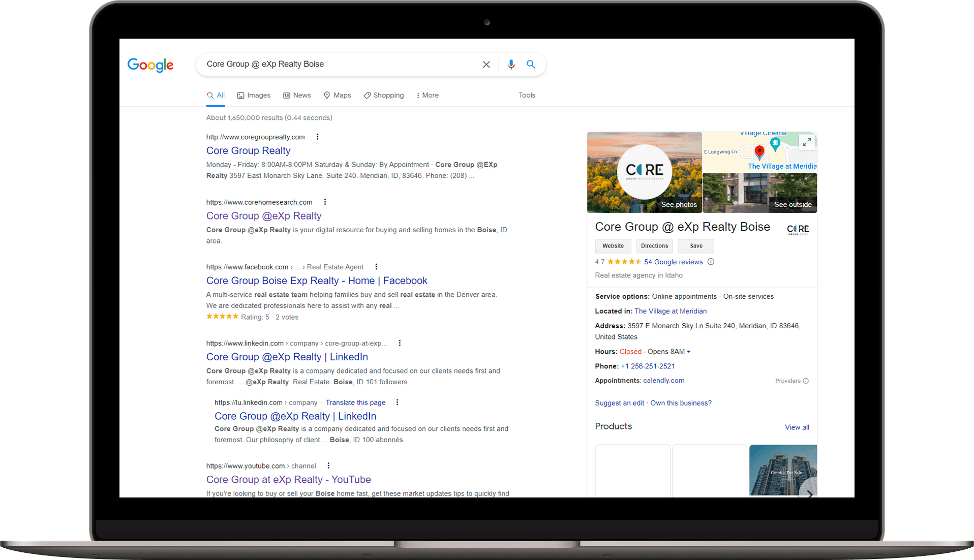Viewport: 974px width, 560px height.
Task: Open See photos thumbnail
Action: 645,172
